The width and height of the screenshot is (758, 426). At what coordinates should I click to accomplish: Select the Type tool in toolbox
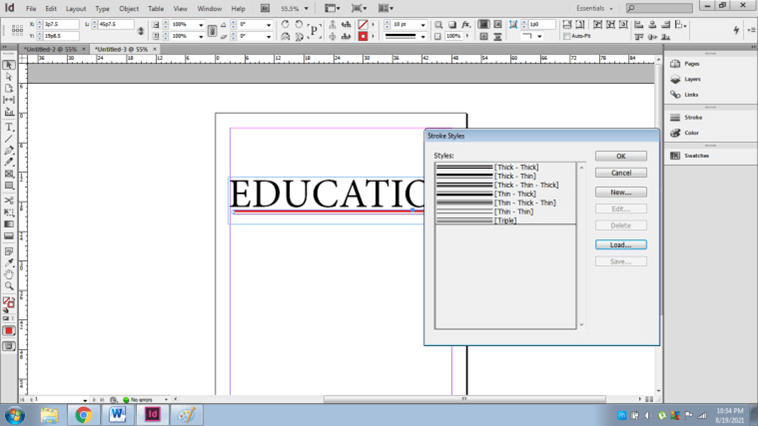pyautogui.click(x=9, y=127)
